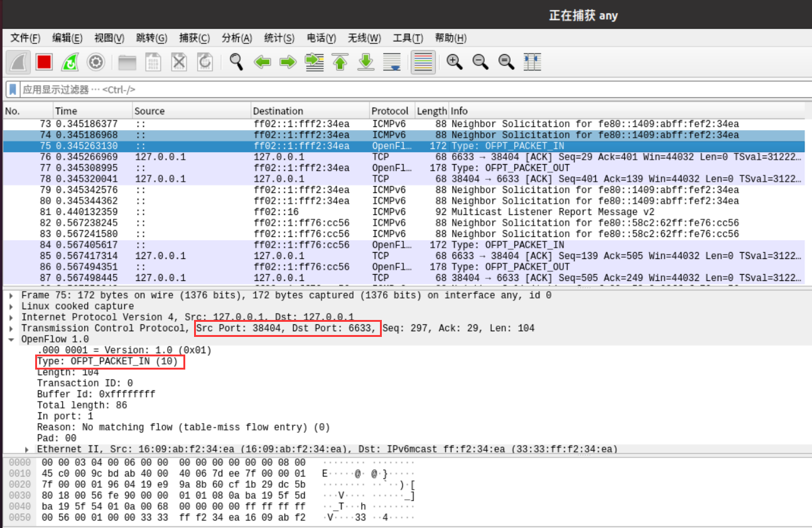Sort by the Source column header
The image size is (812, 528).
(x=192, y=111)
